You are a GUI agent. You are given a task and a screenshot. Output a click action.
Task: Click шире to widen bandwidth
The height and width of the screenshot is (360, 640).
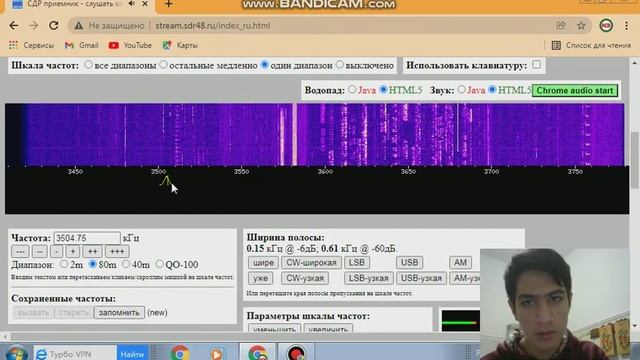[x=263, y=262]
